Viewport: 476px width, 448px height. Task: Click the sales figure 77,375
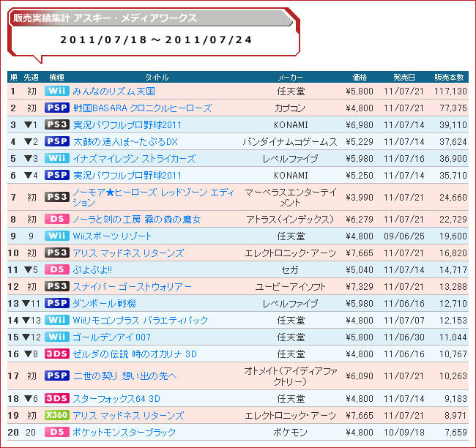(x=453, y=108)
